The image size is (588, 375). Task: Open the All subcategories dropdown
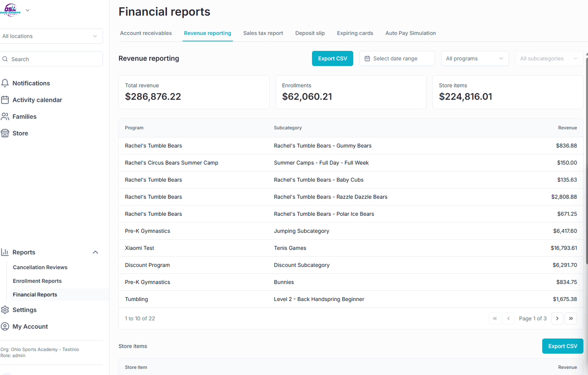[549, 58]
